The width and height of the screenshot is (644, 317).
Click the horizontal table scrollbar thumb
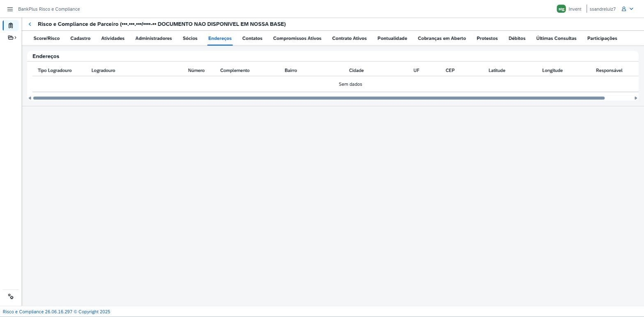319,98
